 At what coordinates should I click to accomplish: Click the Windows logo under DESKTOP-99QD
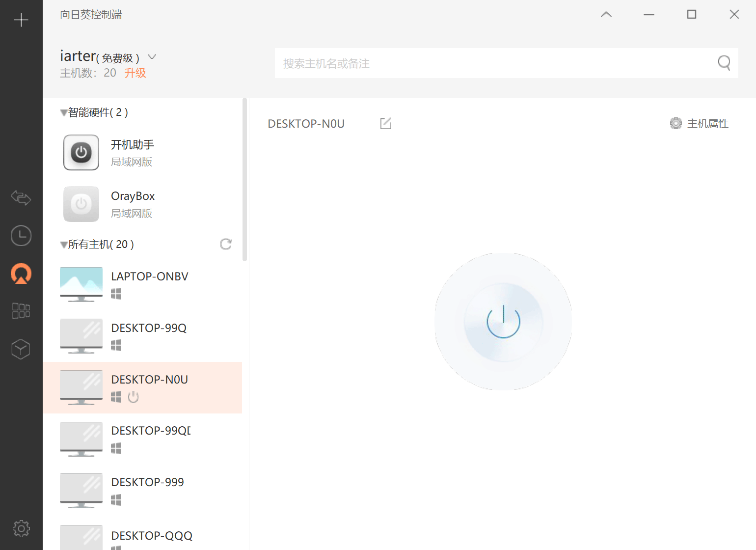[116, 448]
